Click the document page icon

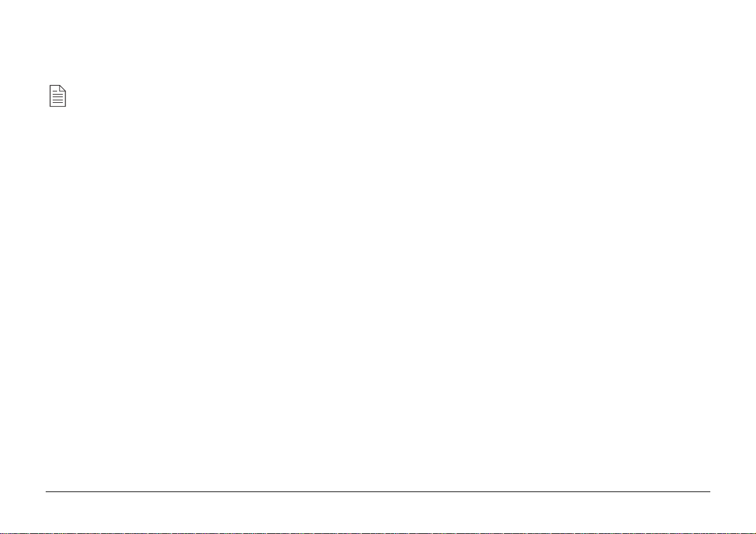58,96
